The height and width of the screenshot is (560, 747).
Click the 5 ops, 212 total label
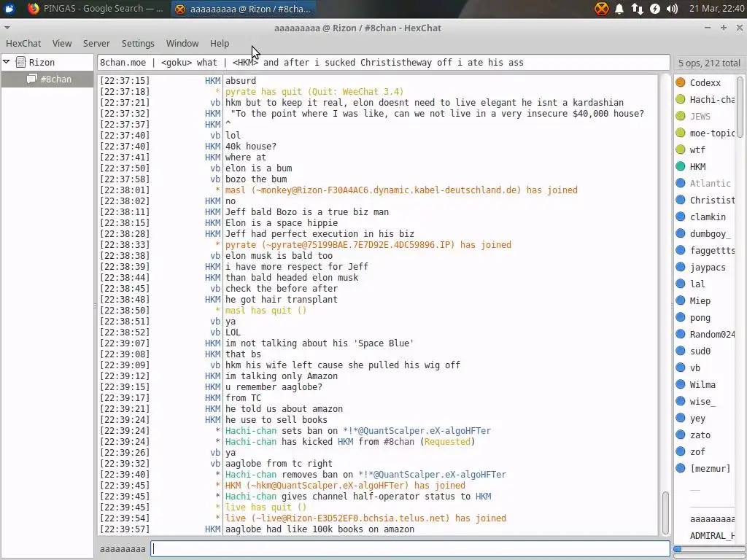pos(709,63)
